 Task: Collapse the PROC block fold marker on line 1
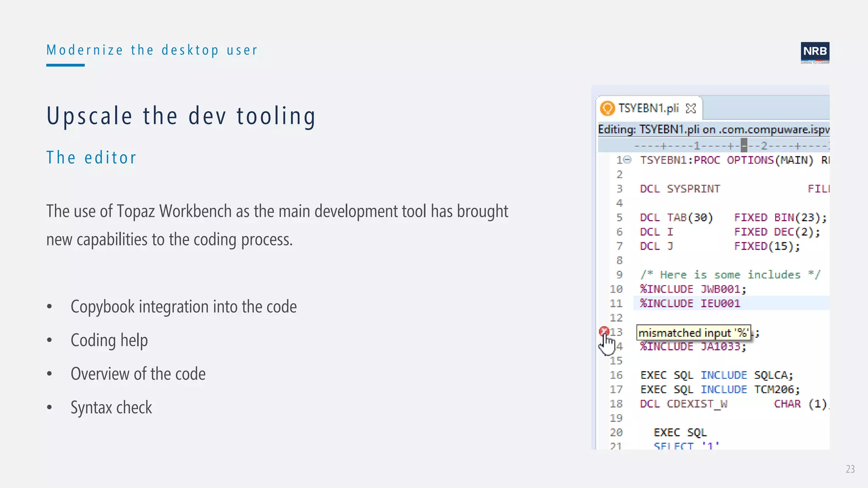pos(628,160)
